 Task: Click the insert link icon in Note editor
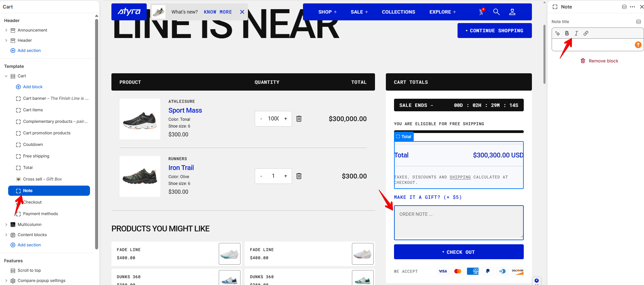click(586, 33)
